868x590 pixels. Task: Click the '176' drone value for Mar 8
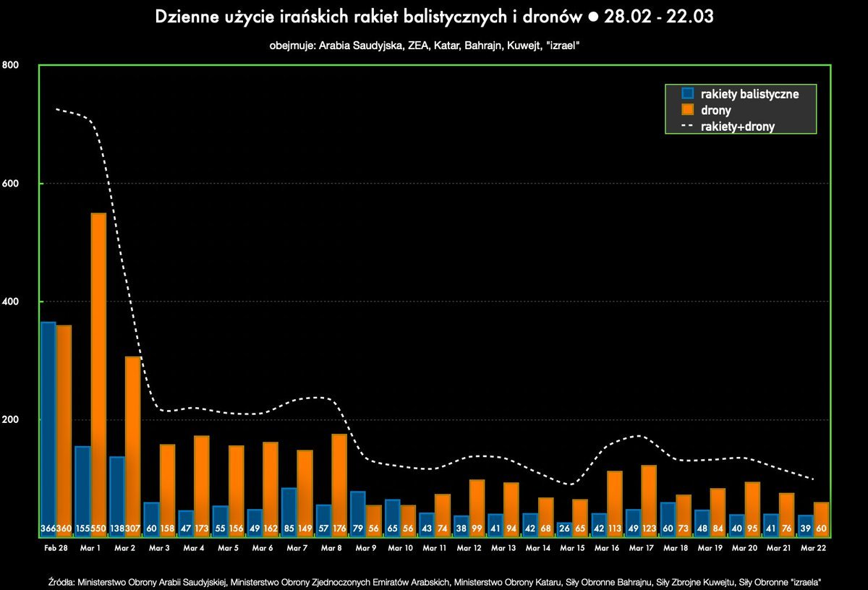coord(340,529)
